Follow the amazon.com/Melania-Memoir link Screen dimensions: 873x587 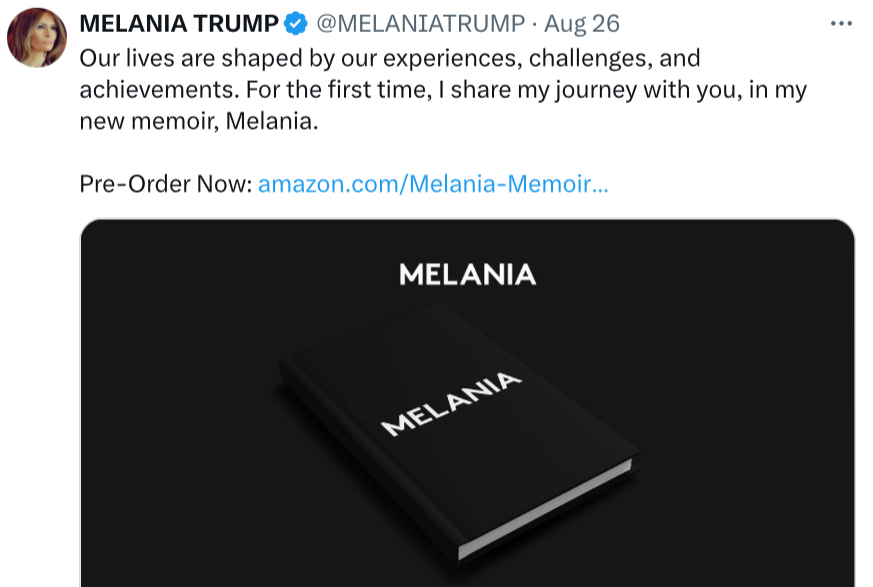click(432, 184)
